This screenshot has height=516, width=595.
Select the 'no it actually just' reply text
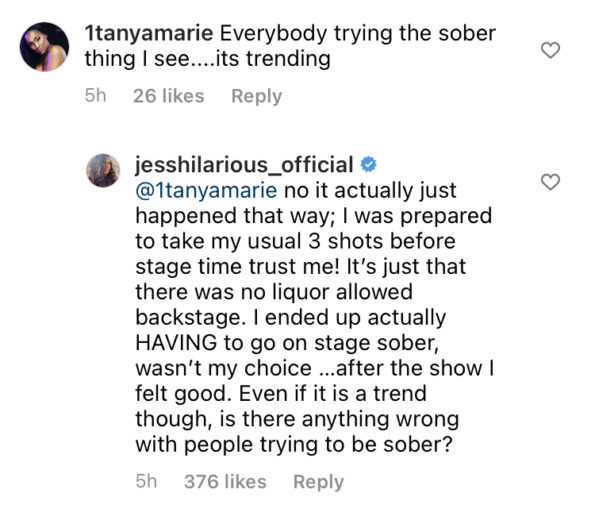click(x=370, y=190)
